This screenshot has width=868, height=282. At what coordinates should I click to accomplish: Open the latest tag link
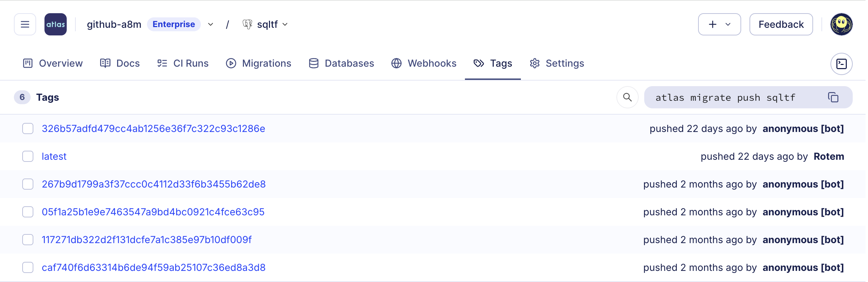[x=54, y=156]
